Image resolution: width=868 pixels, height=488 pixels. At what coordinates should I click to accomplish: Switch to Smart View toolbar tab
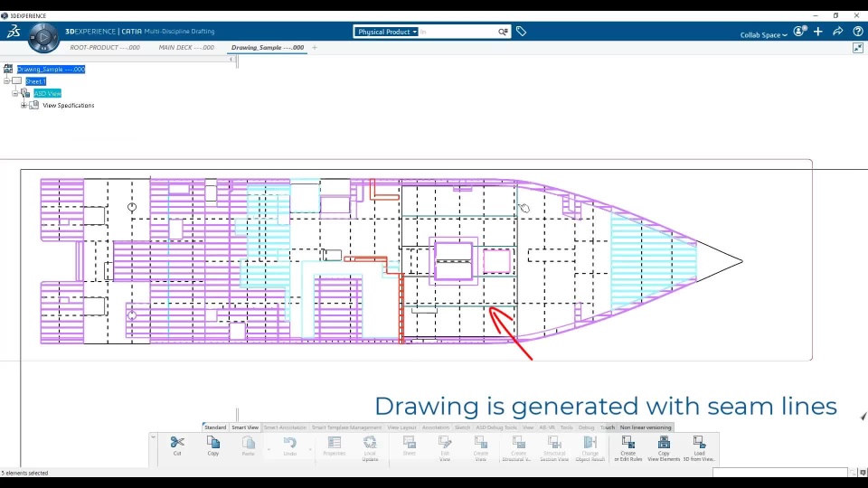click(x=245, y=427)
